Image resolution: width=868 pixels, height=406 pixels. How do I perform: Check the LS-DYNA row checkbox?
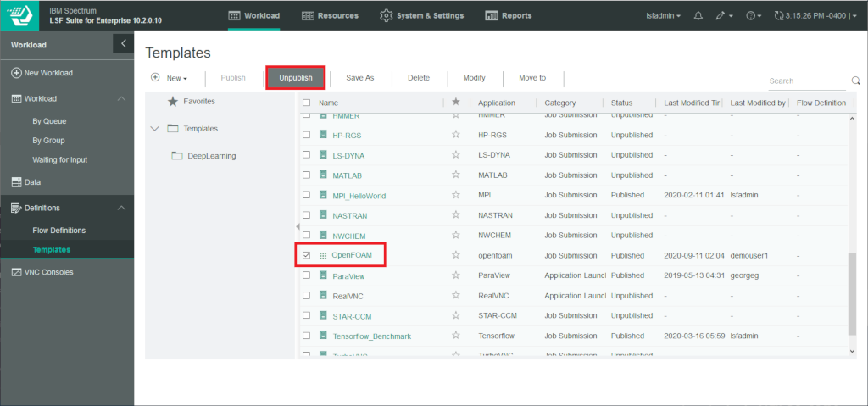pyautogui.click(x=306, y=154)
